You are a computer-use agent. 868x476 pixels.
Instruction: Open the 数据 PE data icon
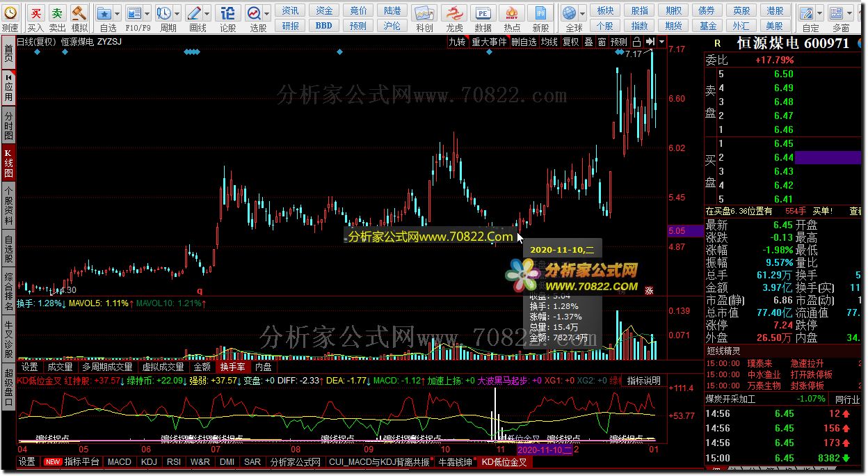tap(483, 13)
